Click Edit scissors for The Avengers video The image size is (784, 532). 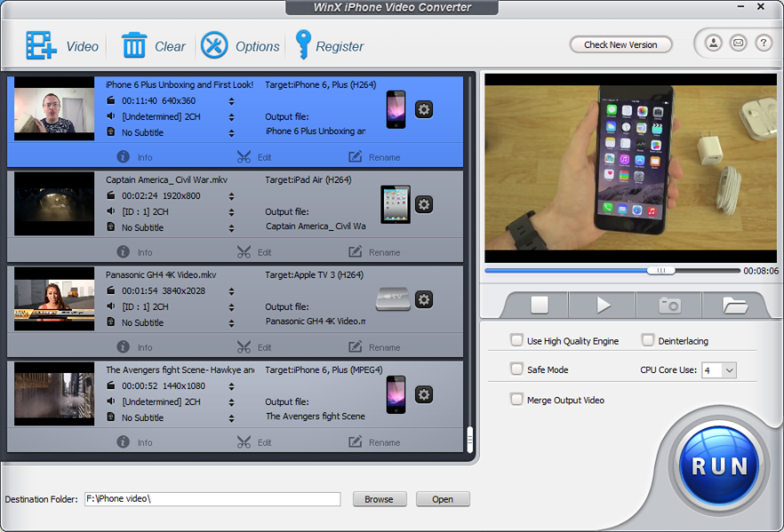click(x=254, y=442)
